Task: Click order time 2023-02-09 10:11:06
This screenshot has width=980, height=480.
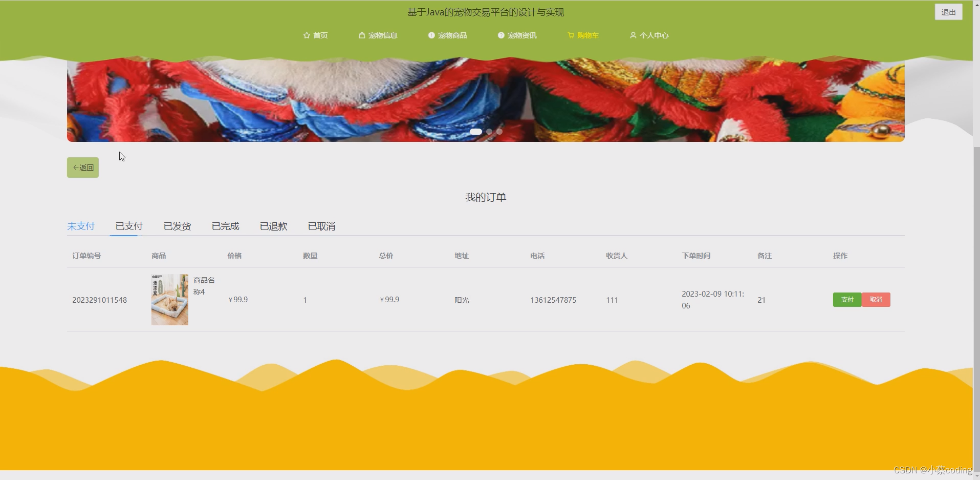Action: tap(713, 300)
